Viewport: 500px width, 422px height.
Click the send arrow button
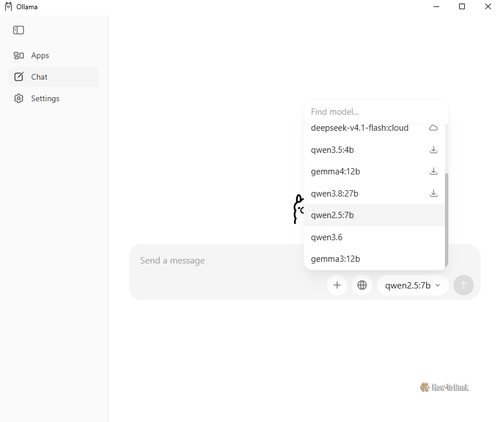463,285
